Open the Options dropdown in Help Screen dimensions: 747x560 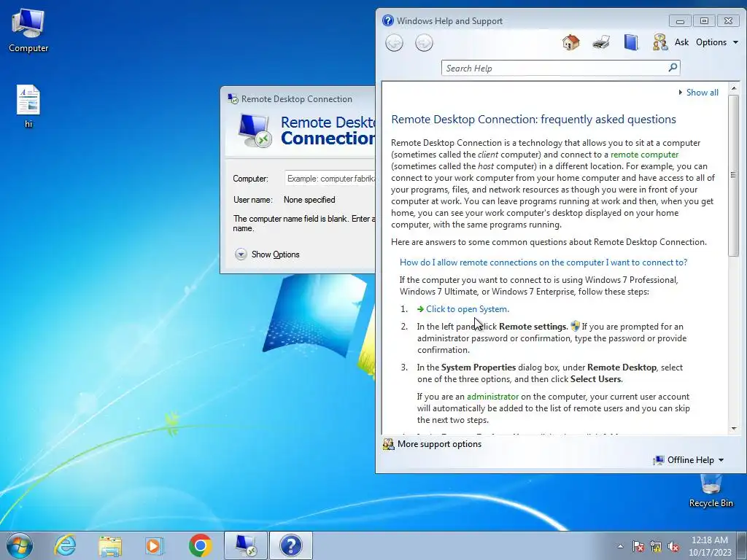pos(717,42)
